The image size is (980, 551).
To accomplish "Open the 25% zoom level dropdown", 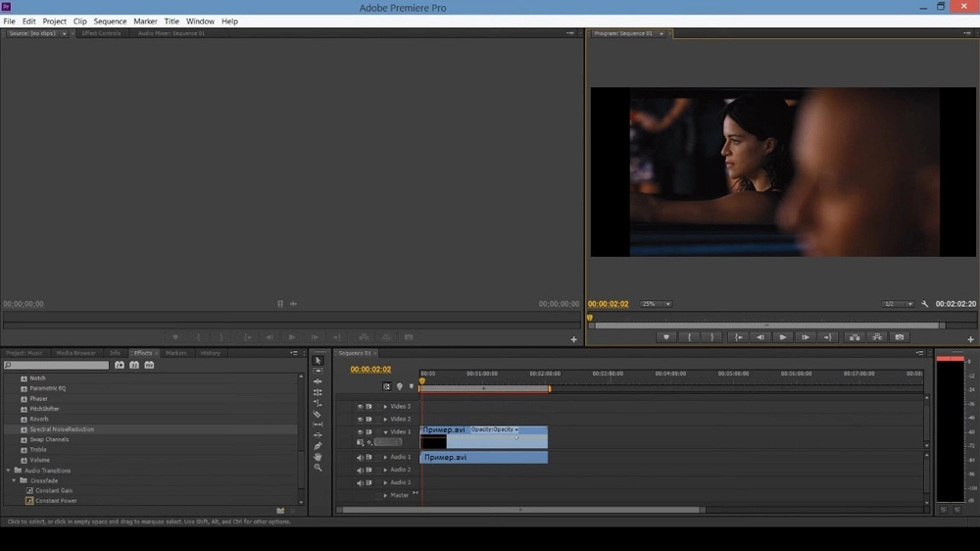I will (656, 304).
